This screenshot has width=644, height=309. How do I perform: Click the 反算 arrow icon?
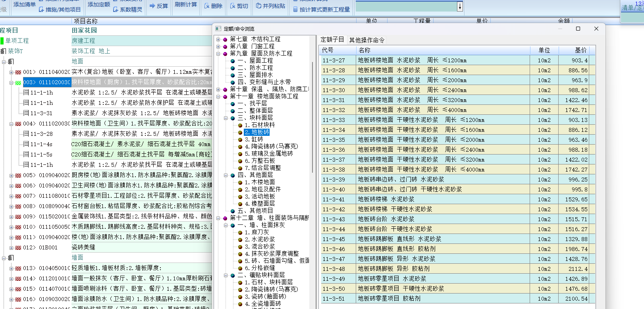pos(152,6)
